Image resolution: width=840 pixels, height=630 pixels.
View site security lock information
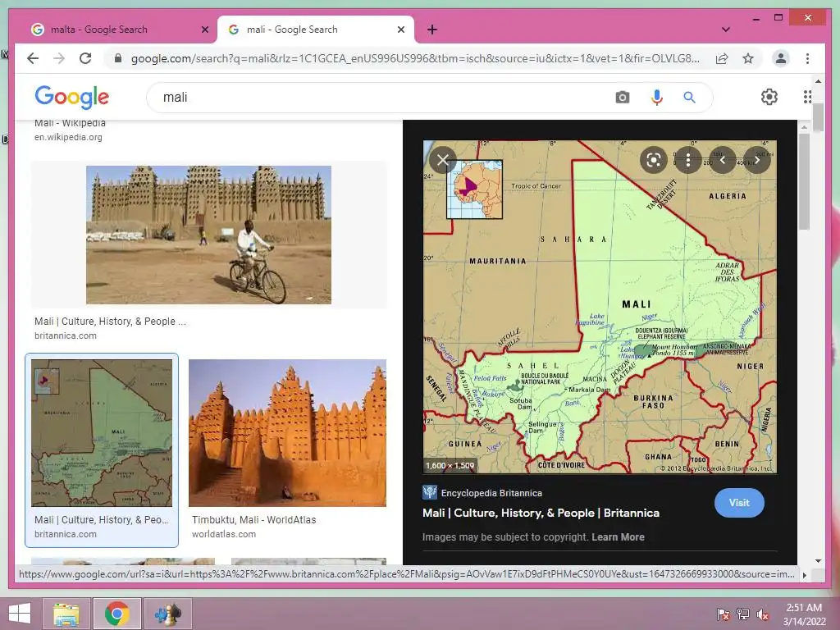click(x=118, y=58)
